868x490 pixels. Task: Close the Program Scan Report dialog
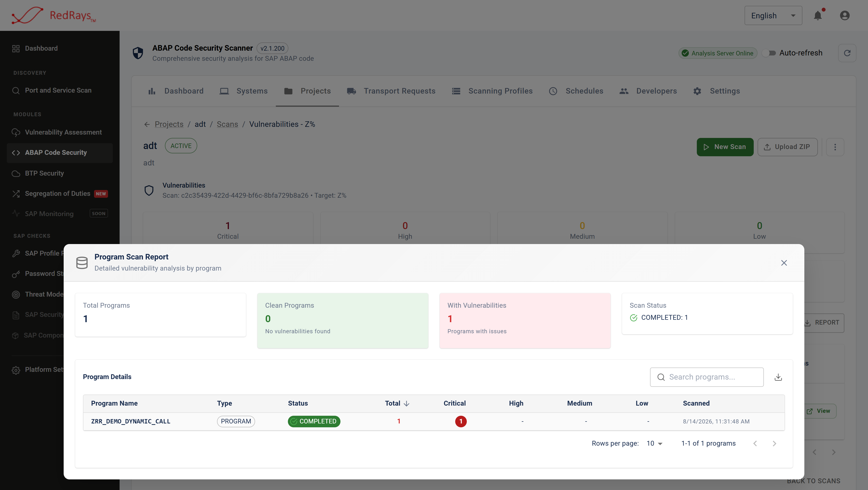[784, 263]
